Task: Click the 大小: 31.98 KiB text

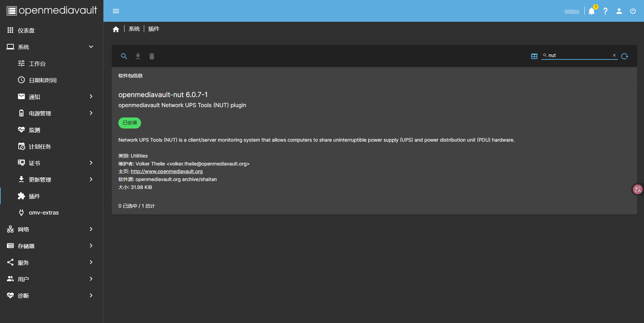Action: pyautogui.click(x=135, y=187)
